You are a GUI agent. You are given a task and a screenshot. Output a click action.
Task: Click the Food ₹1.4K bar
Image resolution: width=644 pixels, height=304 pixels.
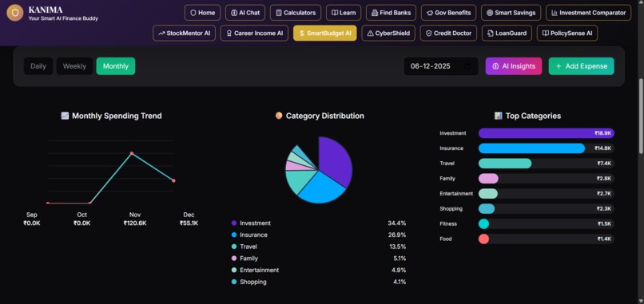click(484, 239)
